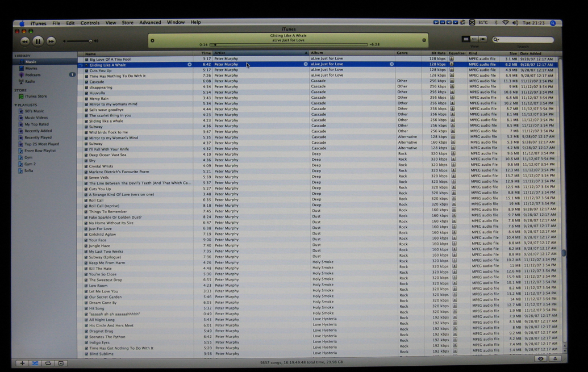Click the menu bar previous-track controller icon
Screen dimensions: 588x372
(x=436, y=23)
